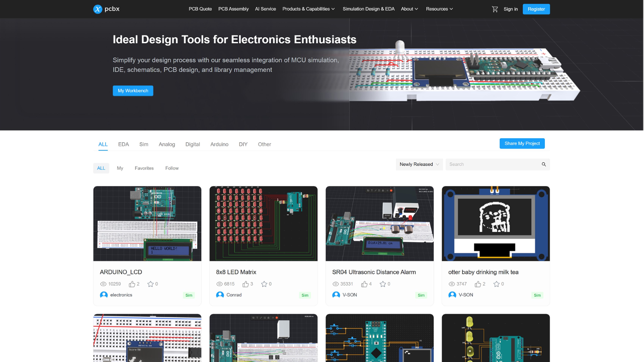Open the Newly Released sort dropdown
The width and height of the screenshot is (644, 362).
pyautogui.click(x=419, y=164)
